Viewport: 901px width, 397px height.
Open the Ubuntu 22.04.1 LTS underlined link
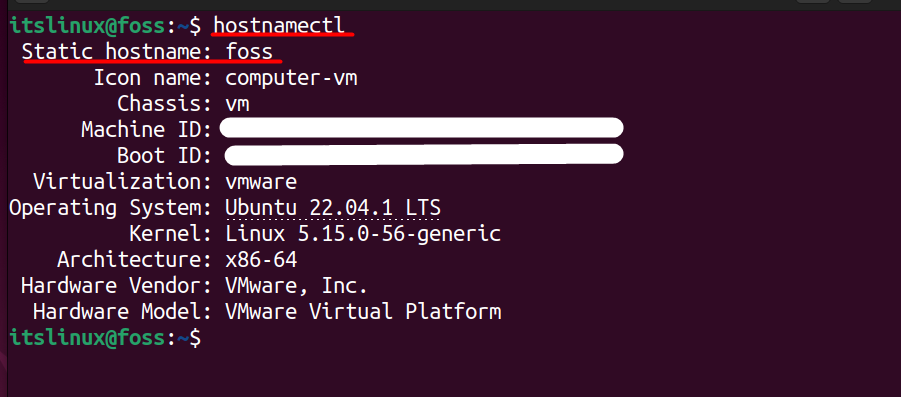coord(333,207)
